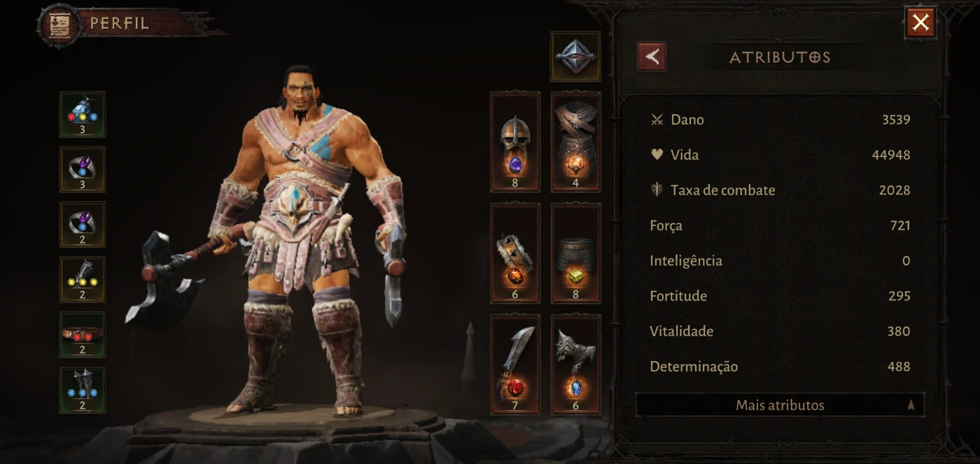This screenshot has width=980, height=464.
Task: Go back from the Atributos panel
Action: click(652, 57)
